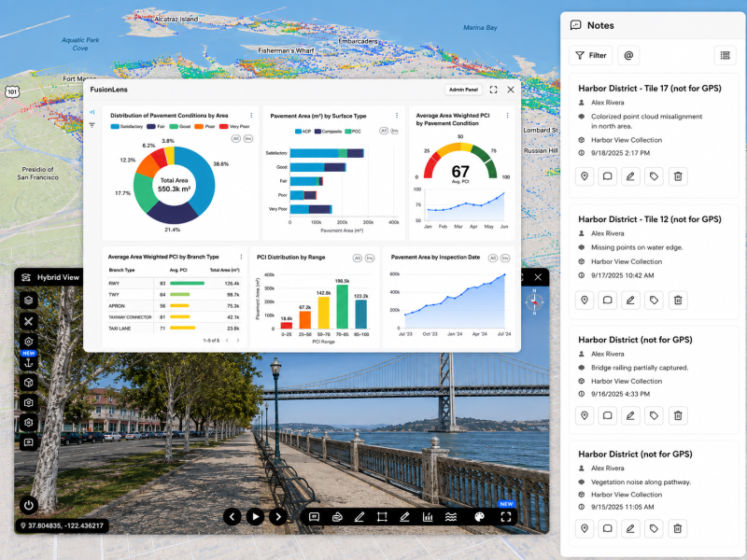Click the collapse sidebar icon in FusionLens
Viewport: 747px width, 560px height.
click(x=92, y=112)
